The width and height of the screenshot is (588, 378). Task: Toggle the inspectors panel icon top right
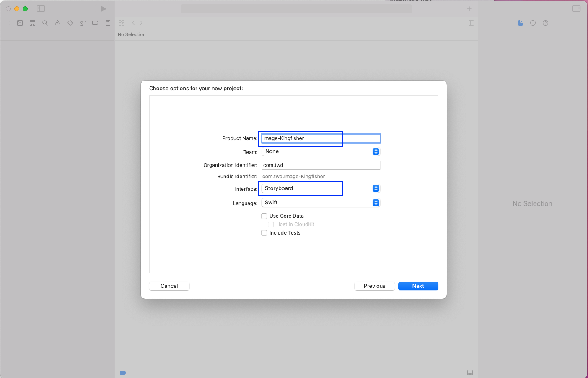click(x=577, y=9)
